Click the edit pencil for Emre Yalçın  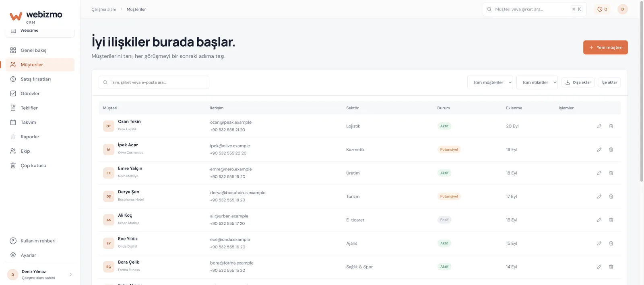(599, 173)
